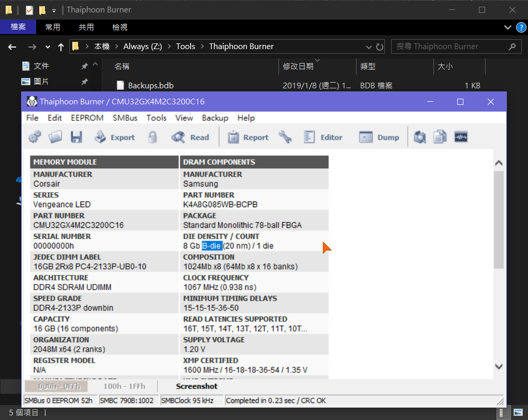Click the search magnifier icon in Explorer

tap(512, 46)
